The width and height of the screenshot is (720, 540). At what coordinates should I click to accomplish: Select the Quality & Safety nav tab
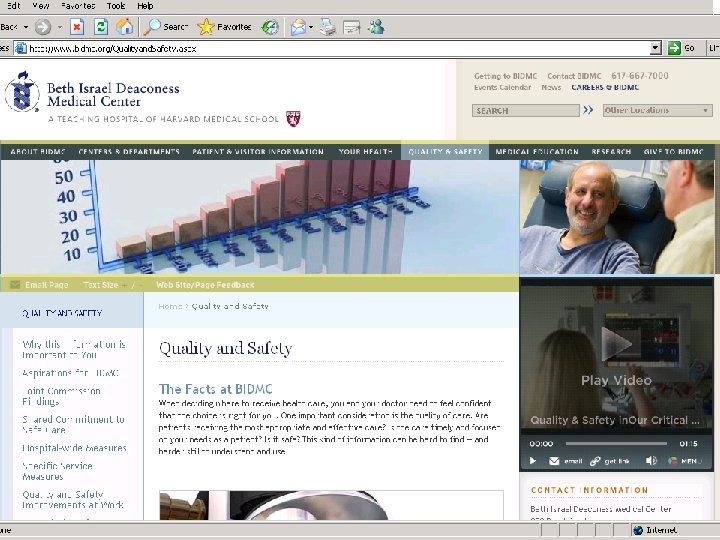tap(445, 151)
